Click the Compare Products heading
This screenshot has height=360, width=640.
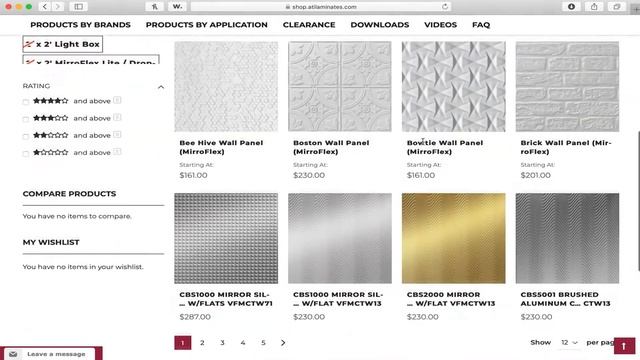click(x=69, y=194)
